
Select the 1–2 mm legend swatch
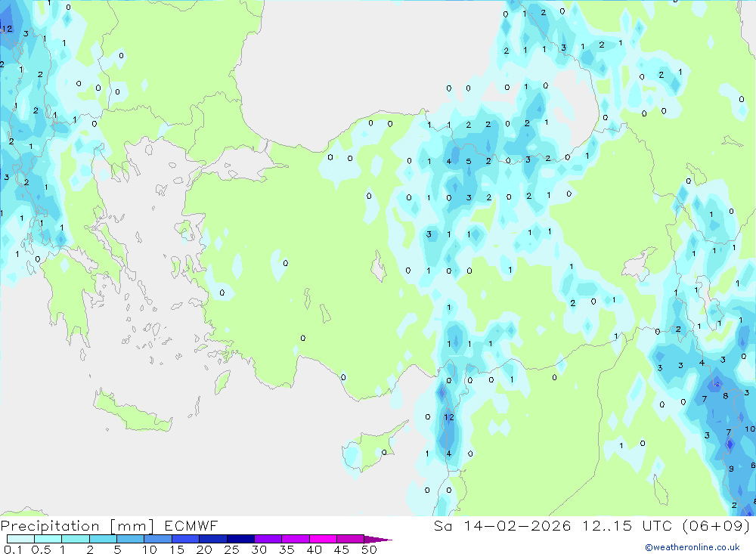75,539
